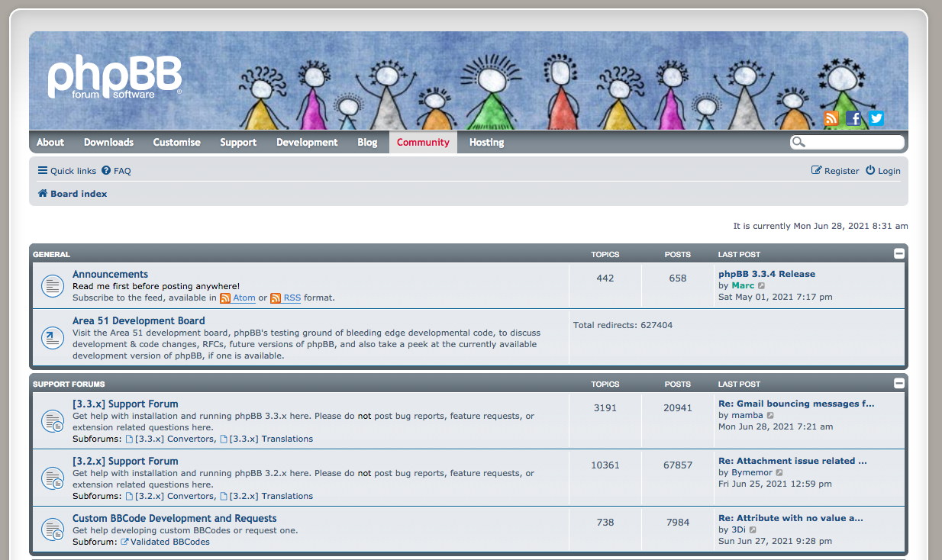Click the Announcements forum status icon

pyautogui.click(x=52, y=286)
